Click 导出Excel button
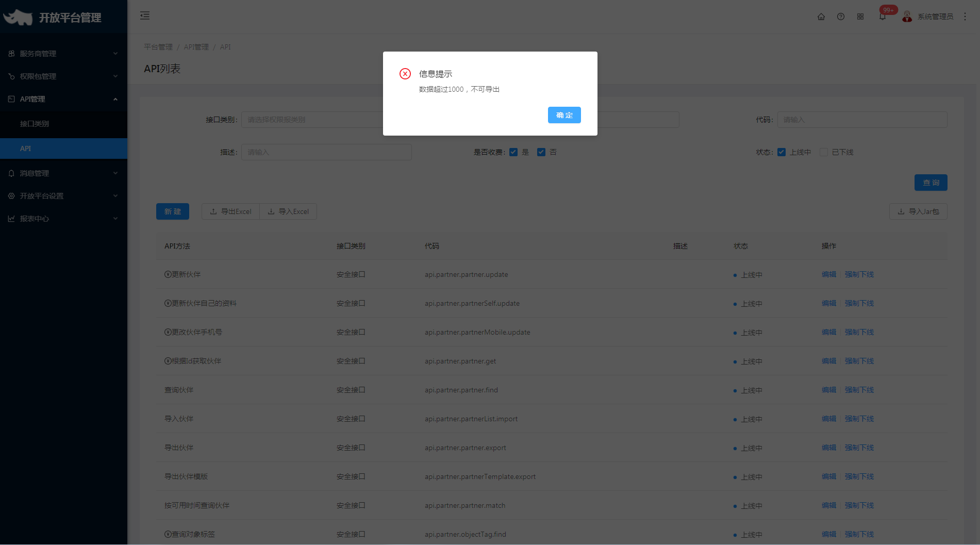 tap(230, 211)
